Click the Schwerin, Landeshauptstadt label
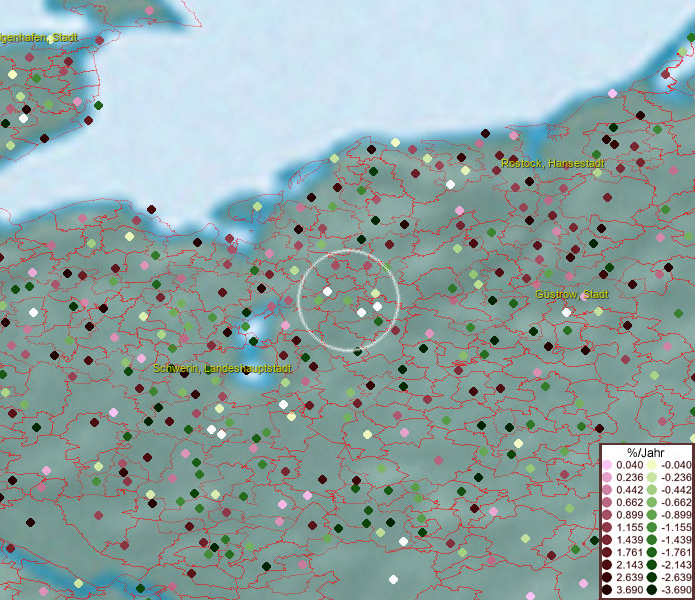 pyautogui.click(x=222, y=369)
